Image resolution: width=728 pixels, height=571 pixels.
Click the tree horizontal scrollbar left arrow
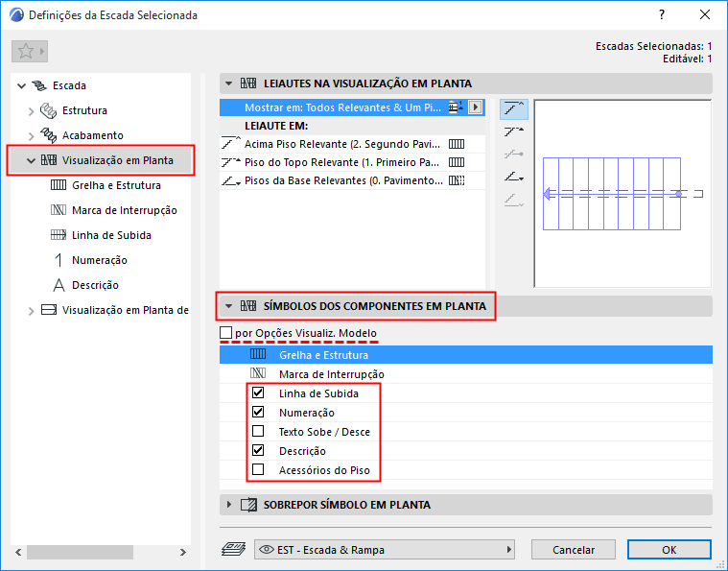18,552
